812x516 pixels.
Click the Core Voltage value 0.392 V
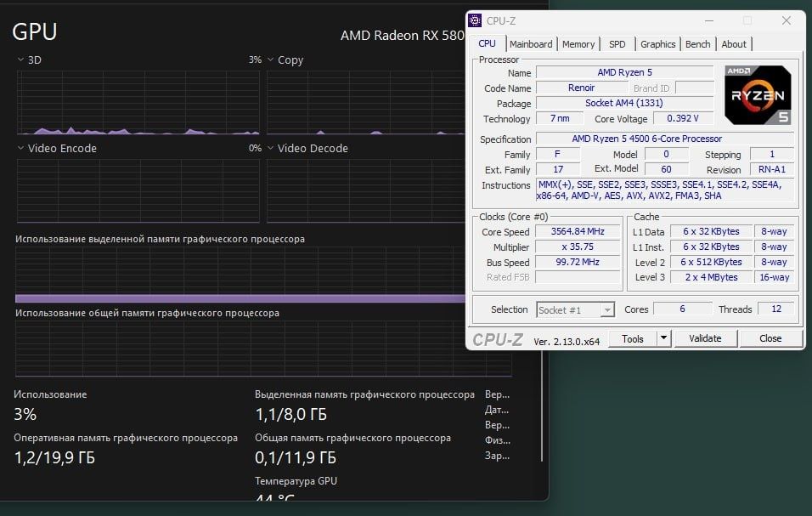[x=683, y=118]
